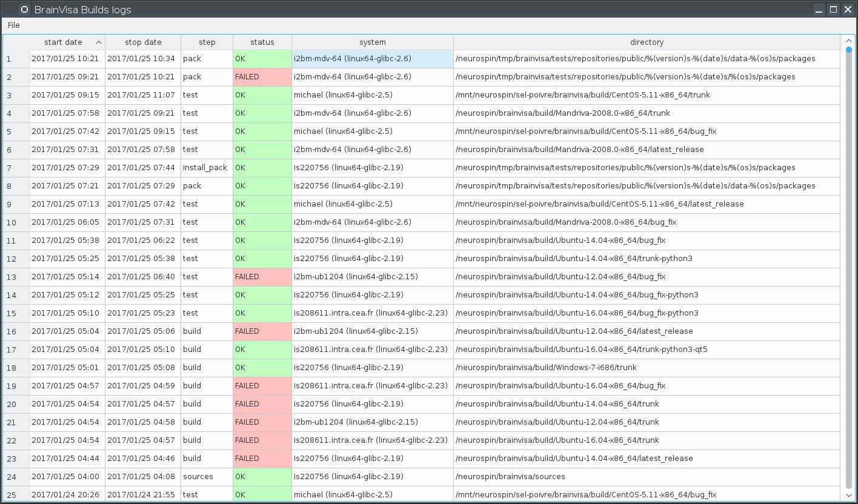This screenshot has width=858, height=504.
Task: Click the system column header
Action: pyautogui.click(x=372, y=42)
